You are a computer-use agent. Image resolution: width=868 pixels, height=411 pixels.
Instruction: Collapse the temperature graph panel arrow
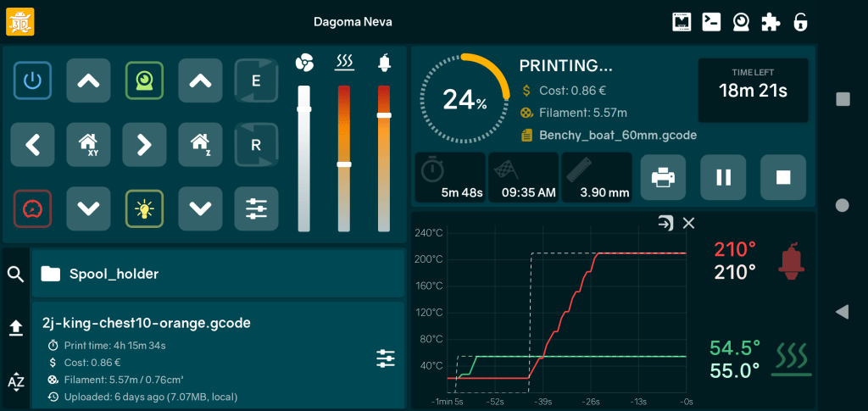666,223
